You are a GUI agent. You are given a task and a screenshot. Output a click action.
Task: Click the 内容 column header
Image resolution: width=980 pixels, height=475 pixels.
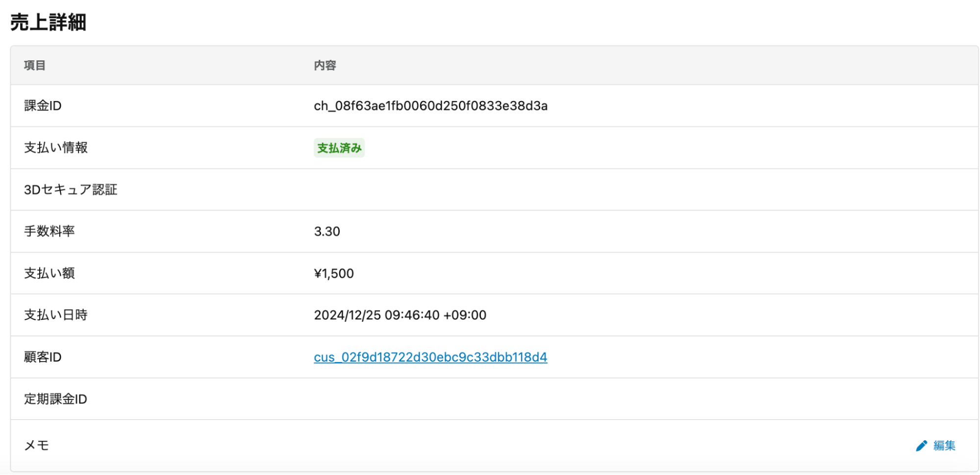pyautogui.click(x=325, y=65)
